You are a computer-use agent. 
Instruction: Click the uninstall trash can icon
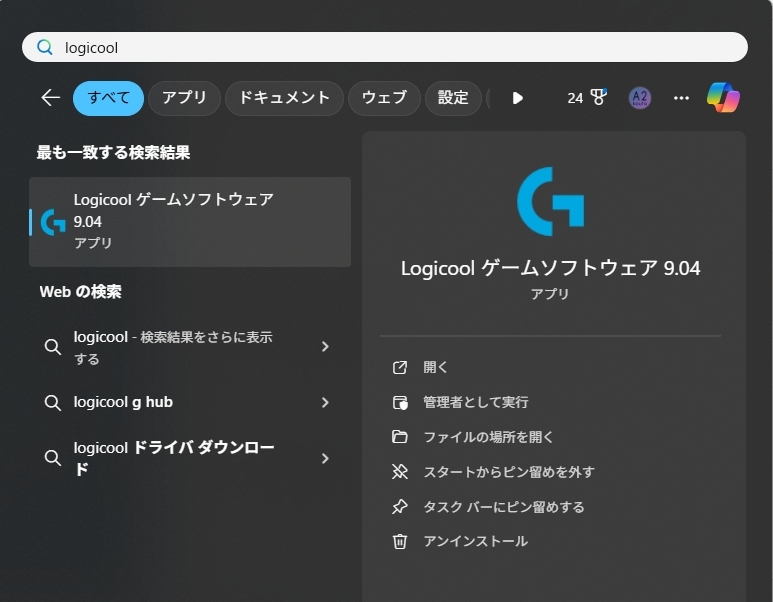pyautogui.click(x=399, y=541)
